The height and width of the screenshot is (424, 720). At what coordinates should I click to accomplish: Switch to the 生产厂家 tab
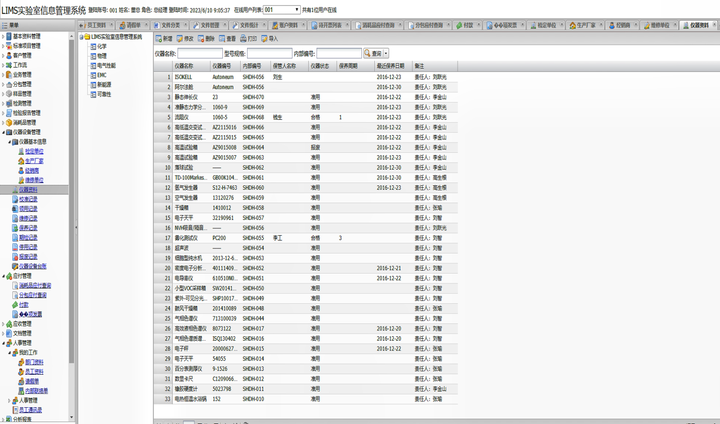586,25
